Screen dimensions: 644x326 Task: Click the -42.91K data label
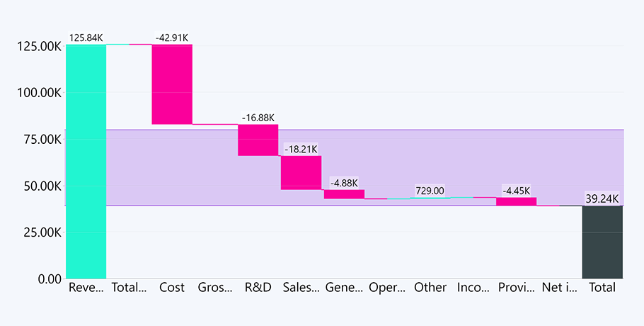coord(171,38)
